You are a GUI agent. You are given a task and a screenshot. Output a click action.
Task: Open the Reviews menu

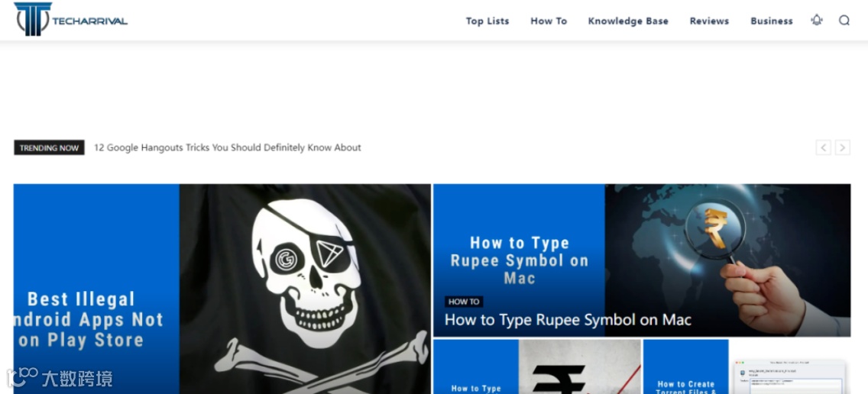(709, 21)
